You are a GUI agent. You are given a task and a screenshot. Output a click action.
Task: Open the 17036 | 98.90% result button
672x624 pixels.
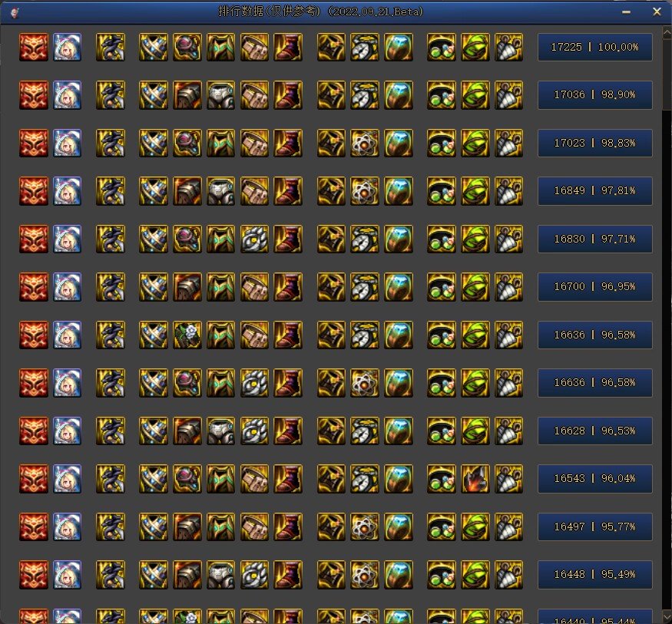coord(595,94)
